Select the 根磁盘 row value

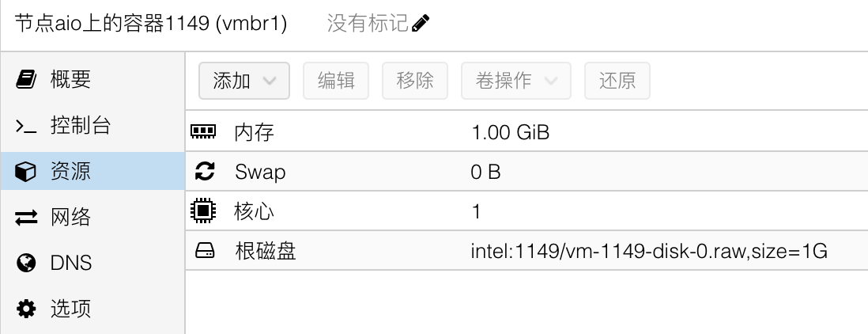(x=648, y=252)
